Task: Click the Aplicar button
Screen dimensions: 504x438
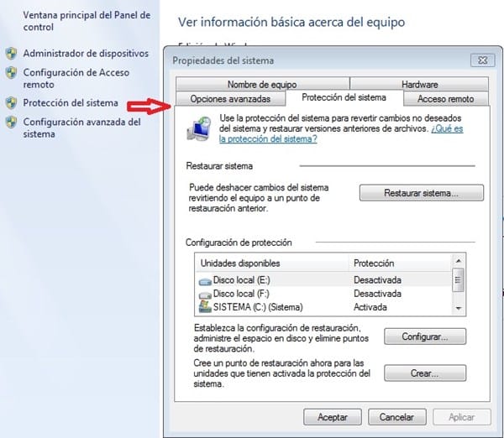Action: pyautogui.click(x=462, y=417)
